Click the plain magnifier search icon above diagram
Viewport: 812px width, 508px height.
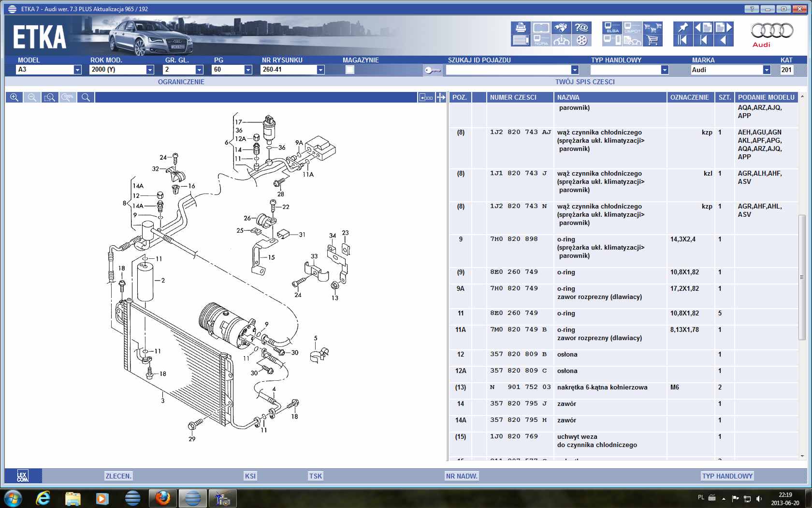point(86,97)
